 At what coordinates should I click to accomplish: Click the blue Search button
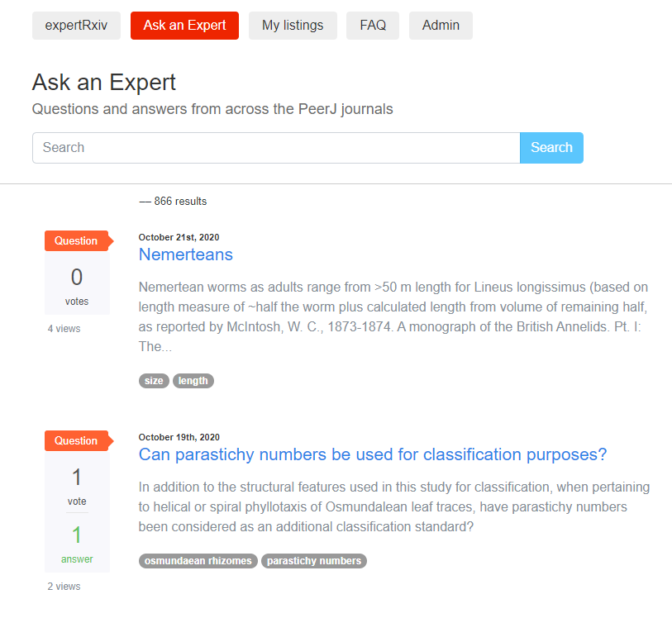click(x=551, y=148)
